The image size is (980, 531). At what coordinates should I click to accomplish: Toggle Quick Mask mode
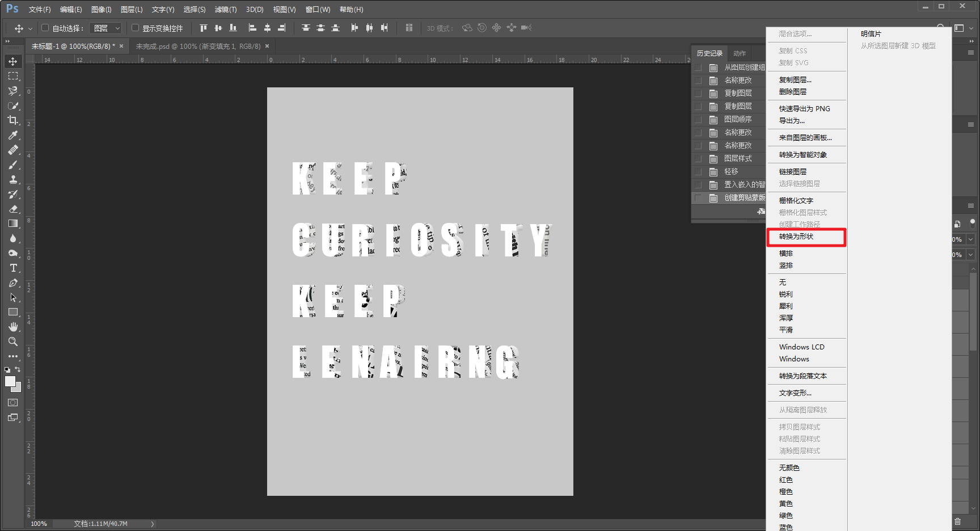pyautogui.click(x=13, y=402)
